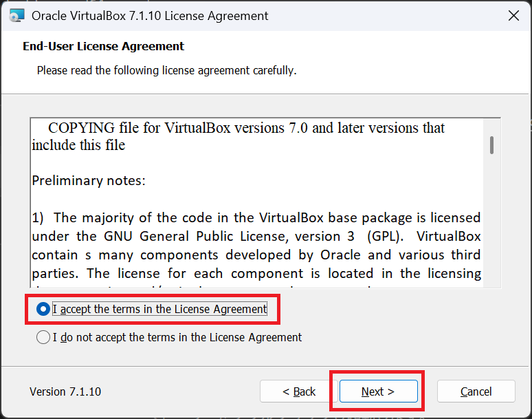Click the 'End-User License Agreement' heading
Viewport: 532px width, 419px height.
(x=104, y=47)
